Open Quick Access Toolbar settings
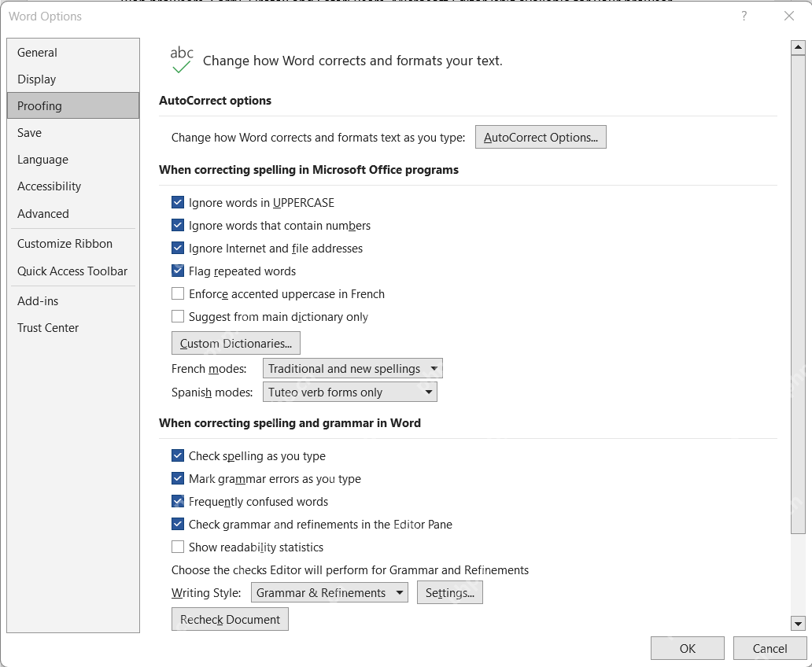This screenshot has width=812, height=667. (73, 271)
